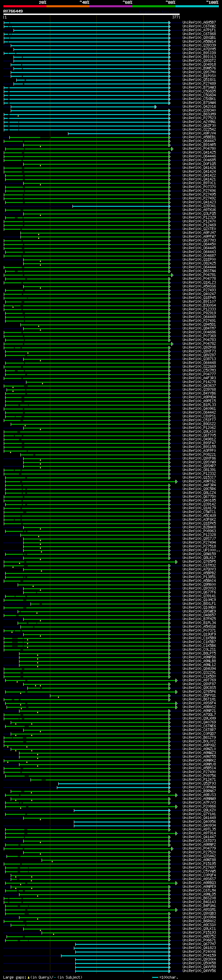
Task: Select the UniRef100_Q39339 label
Action: point(199,45)
